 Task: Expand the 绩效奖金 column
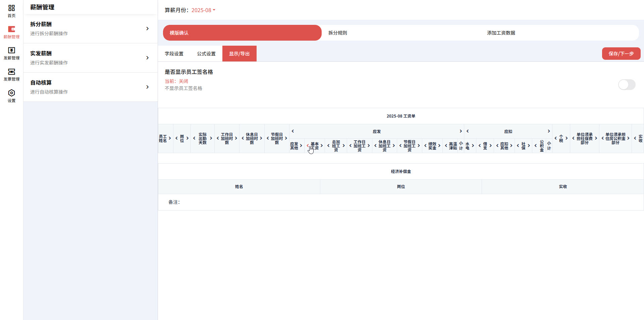(x=440, y=145)
